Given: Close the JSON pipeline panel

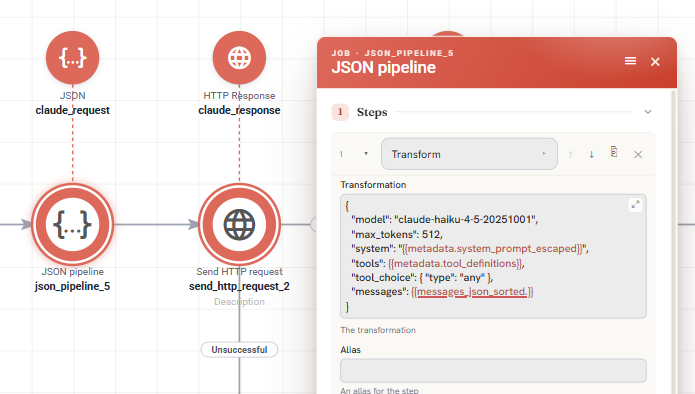Looking at the screenshot, I should point(655,62).
